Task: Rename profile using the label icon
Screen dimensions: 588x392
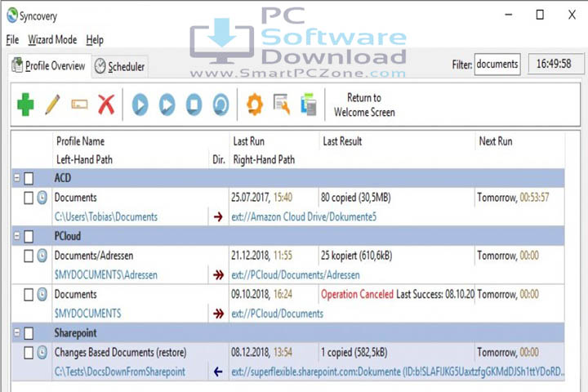Action: pyautogui.click(x=79, y=105)
